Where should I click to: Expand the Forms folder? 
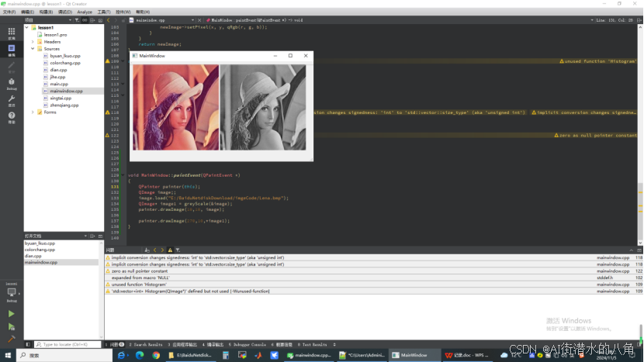pyautogui.click(x=33, y=112)
